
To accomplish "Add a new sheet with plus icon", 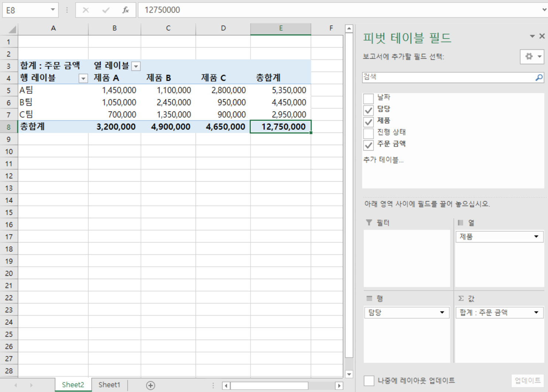I will click(151, 385).
